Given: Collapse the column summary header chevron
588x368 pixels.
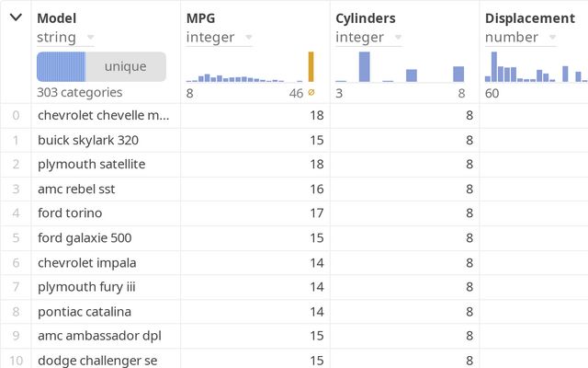Looking at the screenshot, I should coord(16,17).
